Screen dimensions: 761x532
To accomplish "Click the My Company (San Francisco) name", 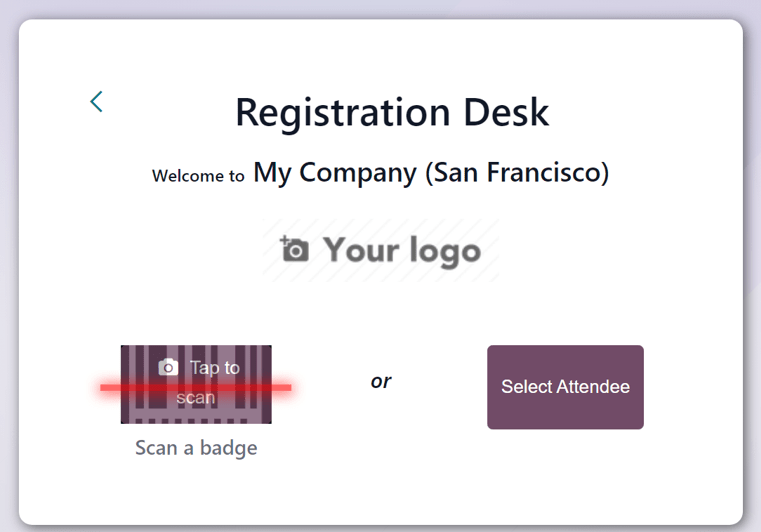I will 430,172.
